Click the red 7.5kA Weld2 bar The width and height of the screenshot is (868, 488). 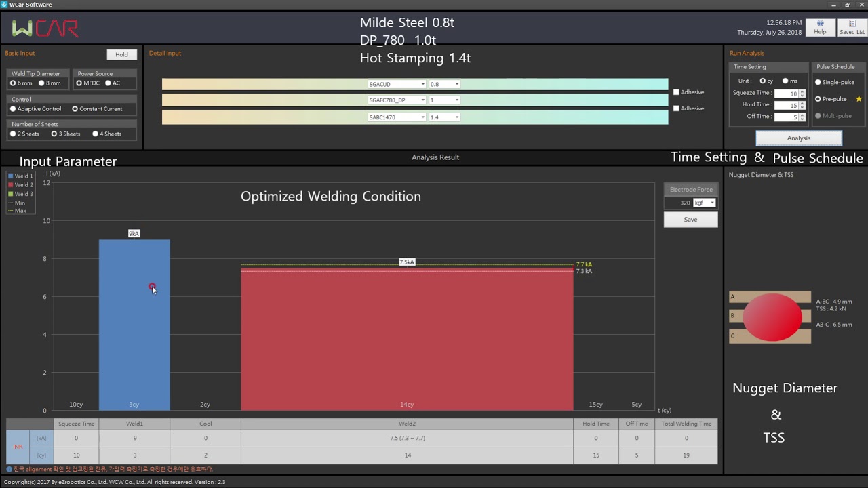point(407,339)
